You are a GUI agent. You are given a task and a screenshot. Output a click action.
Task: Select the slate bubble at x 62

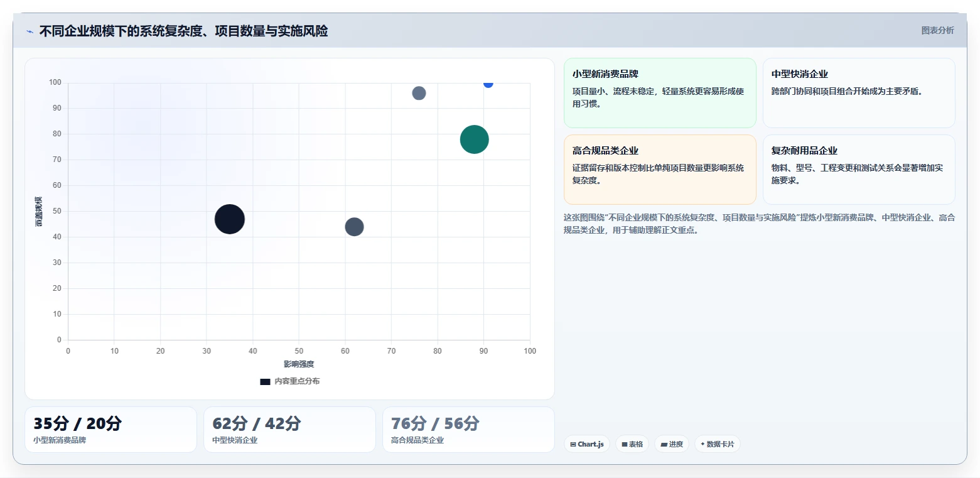click(x=355, y=227)
